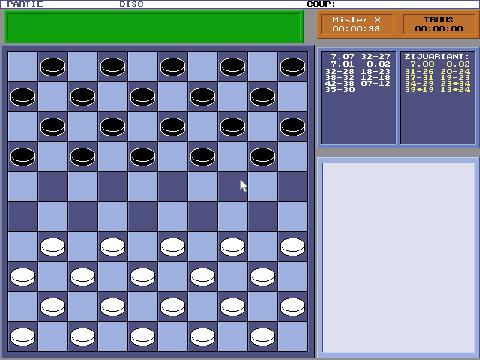Open the DISC menu
This screenshot has height=360, width=480.
[x=131, y=4]
